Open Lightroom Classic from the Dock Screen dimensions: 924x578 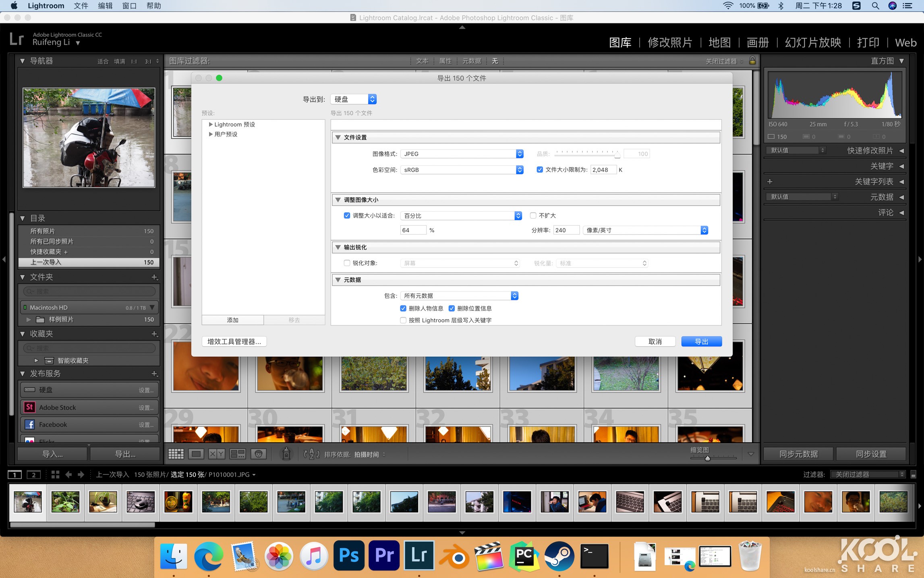pos(419,556)
